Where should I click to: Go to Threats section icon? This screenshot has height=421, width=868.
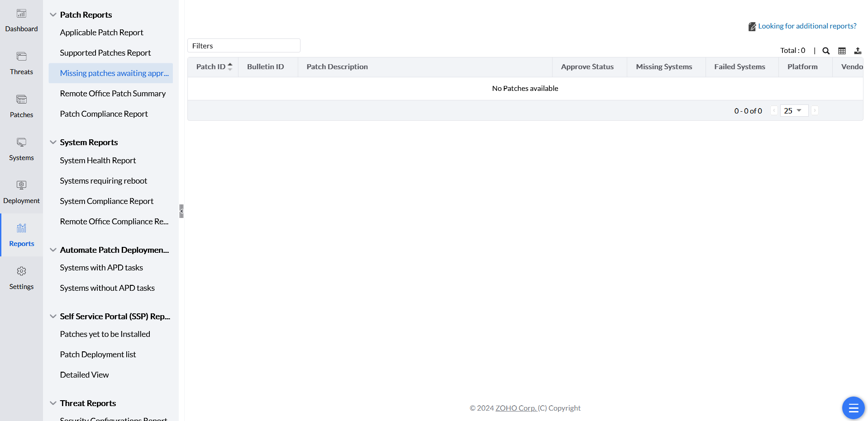pyautogui.click(x=21, y=57)
